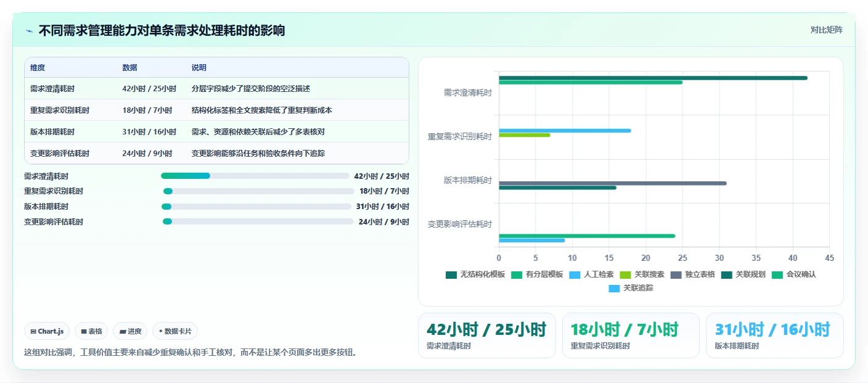Open the 版本排期耗时 data card
This screenshot has width=868, height=383.
774,336
